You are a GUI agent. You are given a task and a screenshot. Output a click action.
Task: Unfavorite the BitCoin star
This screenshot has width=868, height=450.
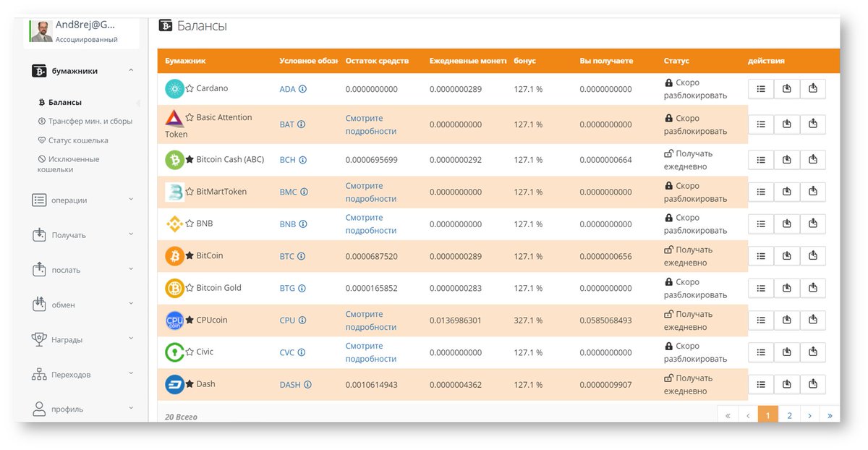click(190, 255)
